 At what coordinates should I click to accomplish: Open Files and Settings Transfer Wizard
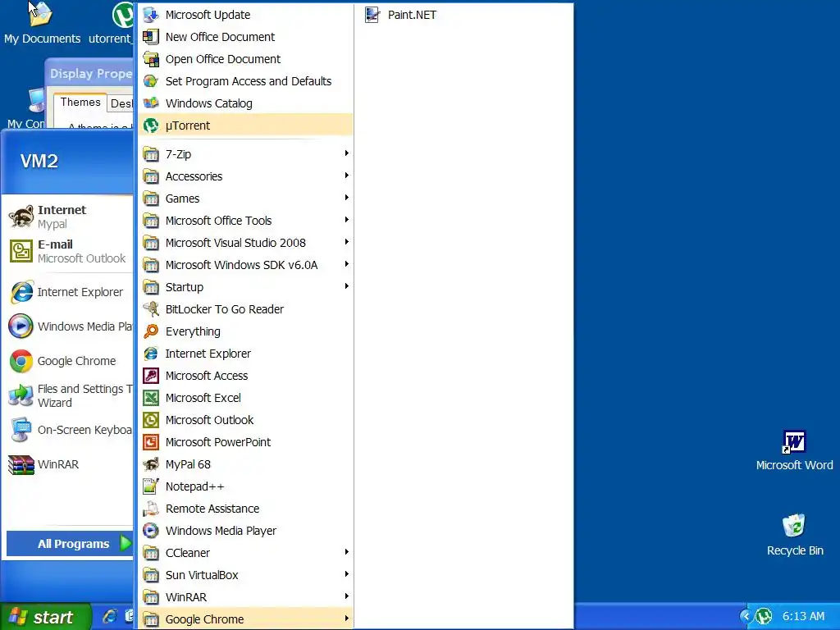coord(69,395)
